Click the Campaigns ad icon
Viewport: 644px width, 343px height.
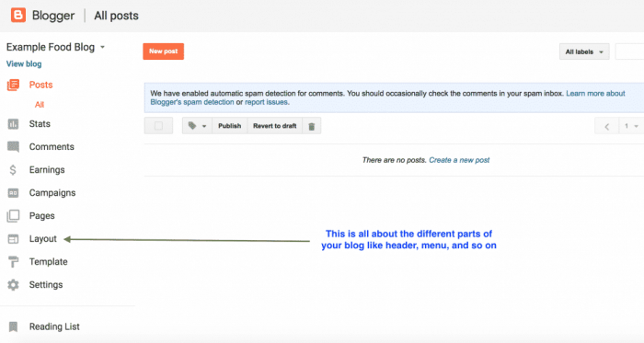pyautogui.click(x=13, y=193)
